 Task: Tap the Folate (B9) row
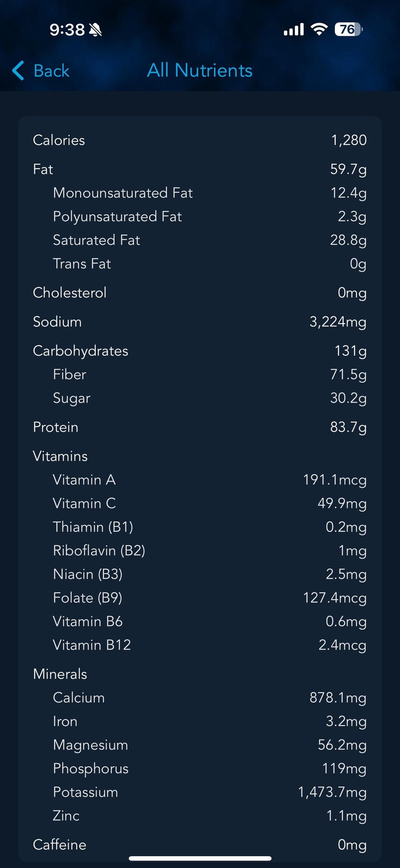pos(200,598)
